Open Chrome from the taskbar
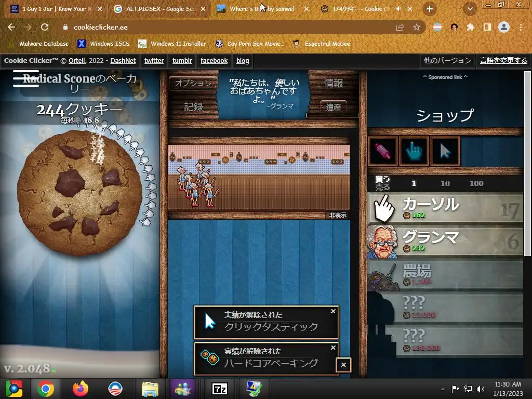 (x=46, y=389)
